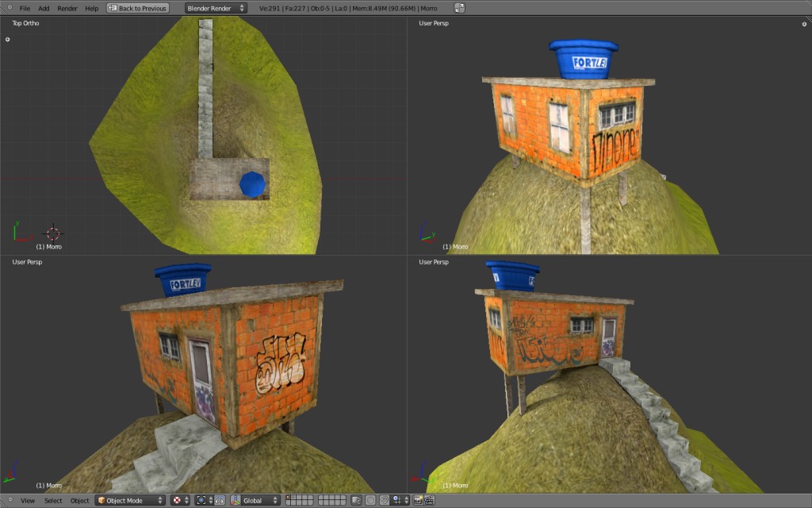Image resolution: width=812 pixels, height=508 pixels.
Task: Open the Add menu in the top bar
Action: coord(44,8)
